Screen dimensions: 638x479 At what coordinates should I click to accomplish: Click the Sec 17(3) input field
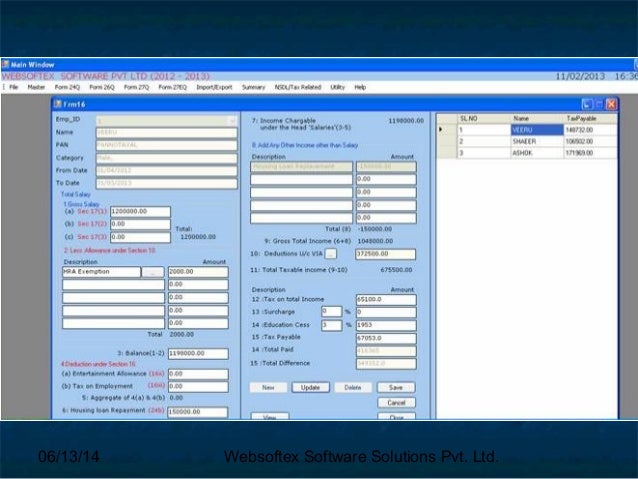140,237
